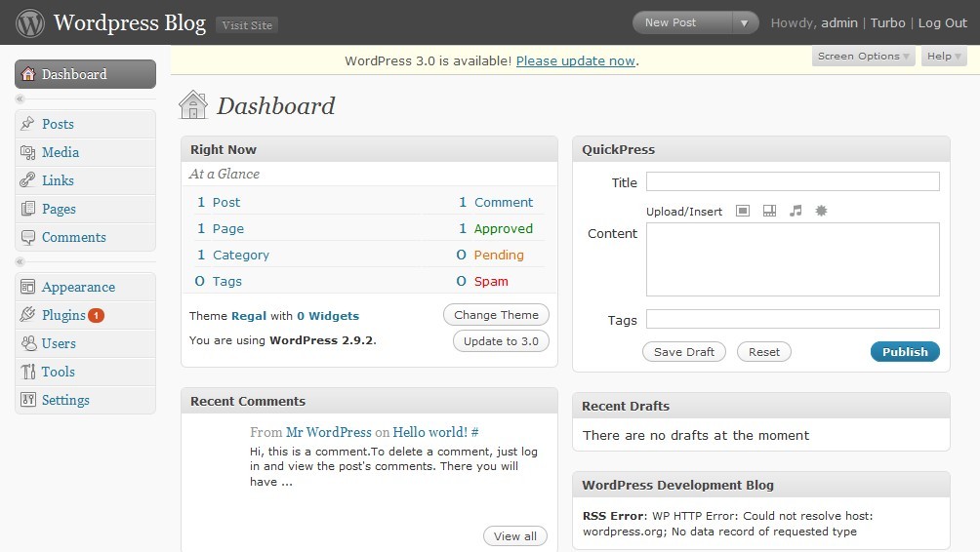Open the New Post dropdown arrow

click(x=744, y=23)
